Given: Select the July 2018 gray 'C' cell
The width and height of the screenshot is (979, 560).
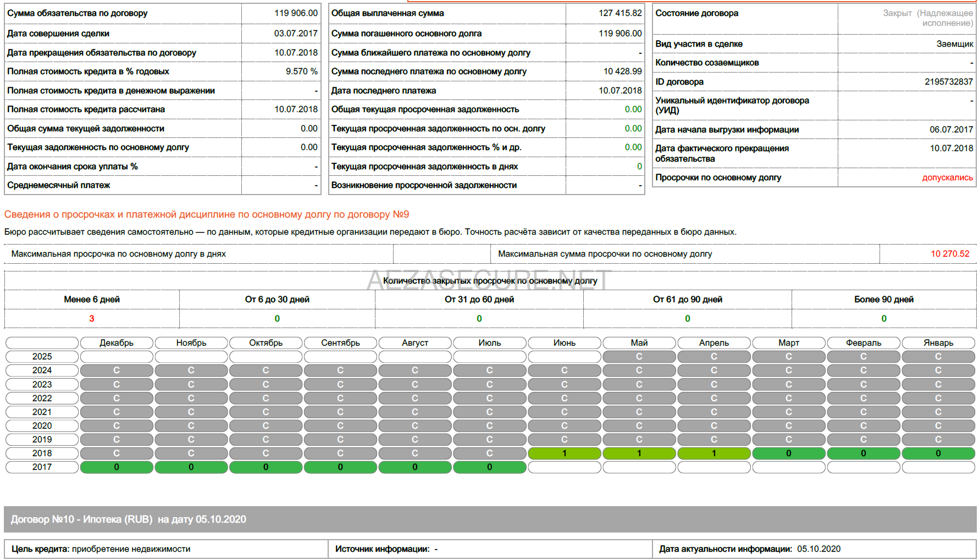Looking at the screenshot, I should 490,453.
